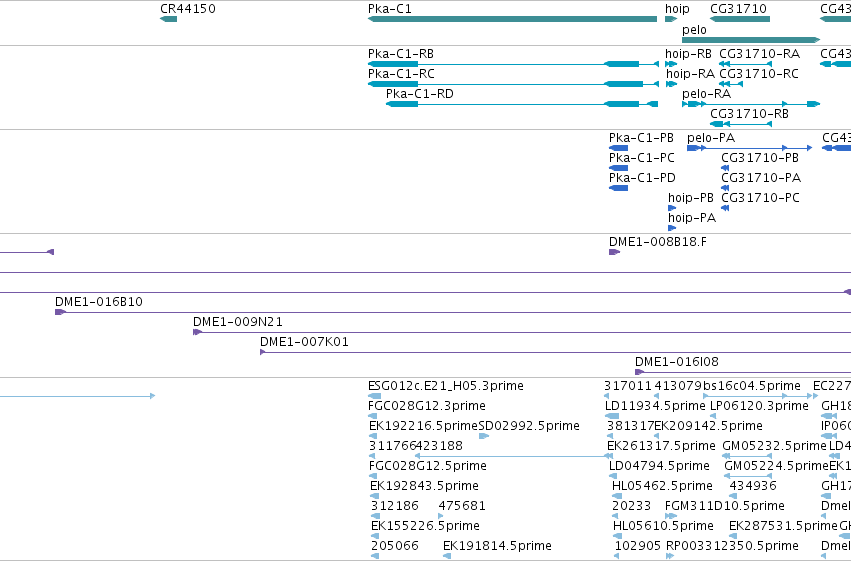Click the FGM311D10.5prime EST
This screenshot has height=561, width=851.
671,517
